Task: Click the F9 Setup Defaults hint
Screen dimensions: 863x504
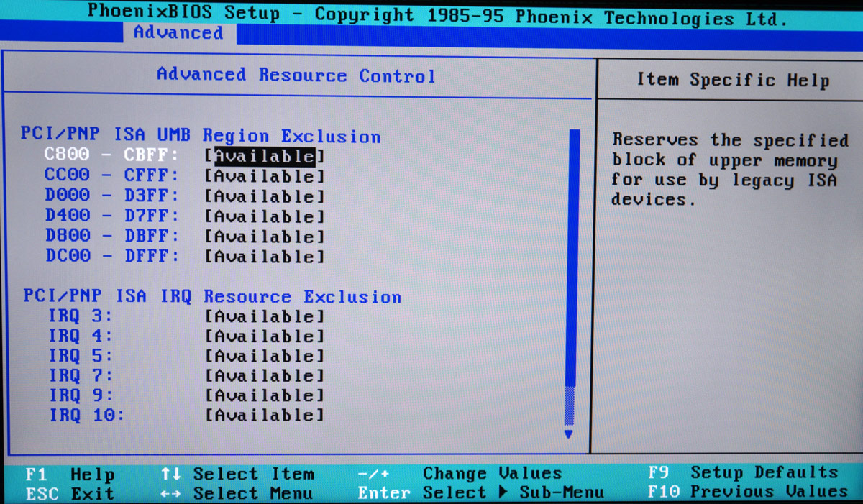Action: click(742, 473)
